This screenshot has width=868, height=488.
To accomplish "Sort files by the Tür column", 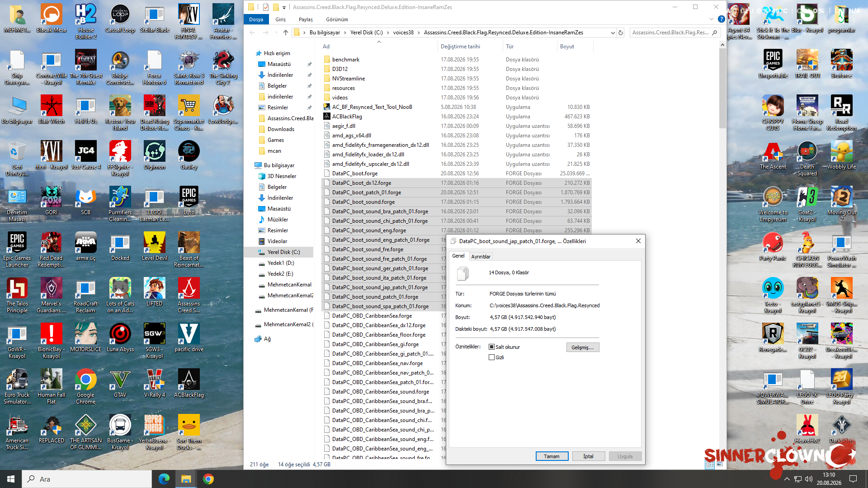I will pyautogui.click(x=530, y=47).
